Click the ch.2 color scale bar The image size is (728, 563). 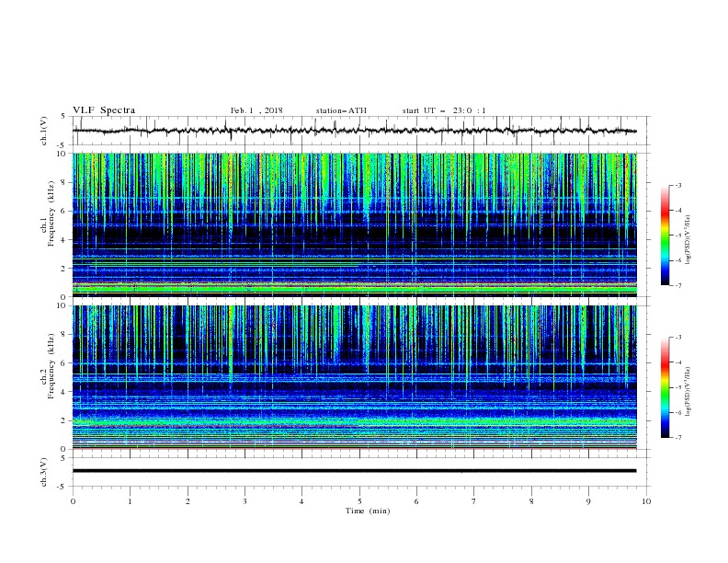pyautogui.click(x=665, y=387)
